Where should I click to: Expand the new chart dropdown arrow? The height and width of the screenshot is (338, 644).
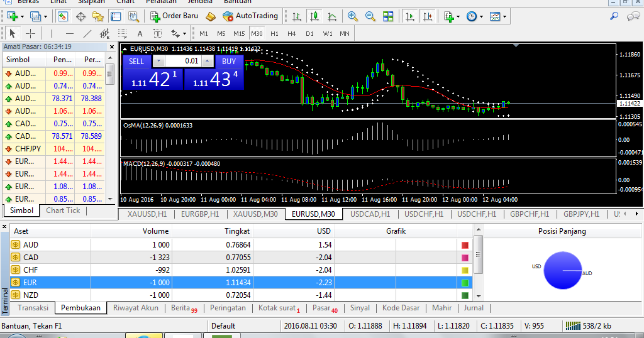(x=22, y=17)
